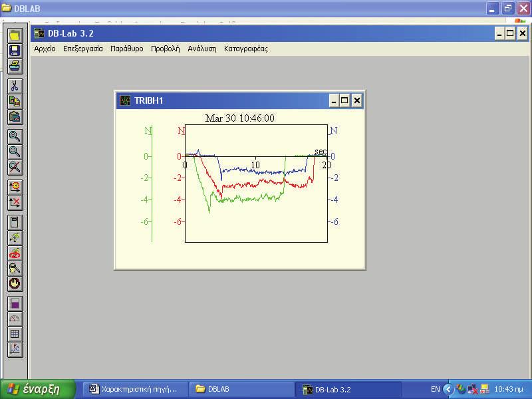Viewport: 532px width, 399px height.
Task: Zoom out with the minus magnifier icon
Action: click(x=15, y=152)
